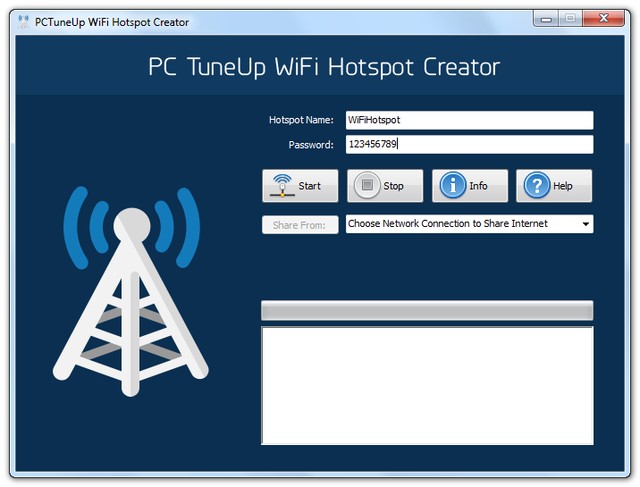Click the Hotspot Name label
This screenshot has height=487, width=640.
[301, 120]
